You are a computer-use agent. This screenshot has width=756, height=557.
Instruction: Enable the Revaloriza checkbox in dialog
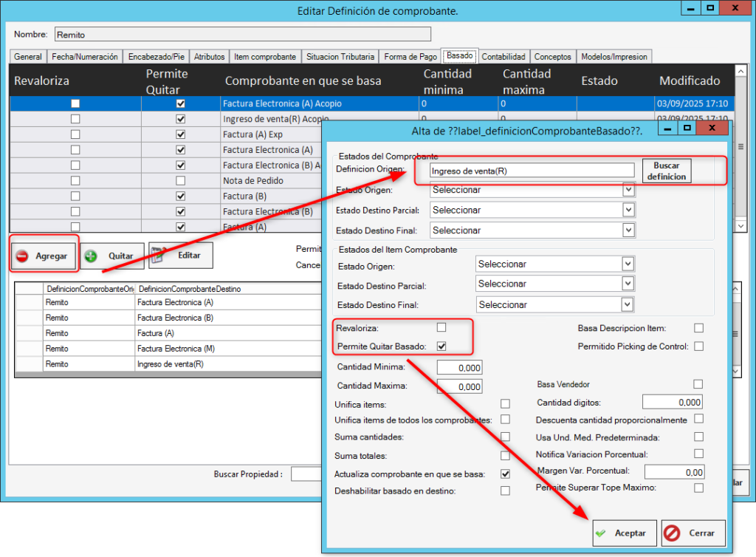pyautogui.click(x=441, y=327)
